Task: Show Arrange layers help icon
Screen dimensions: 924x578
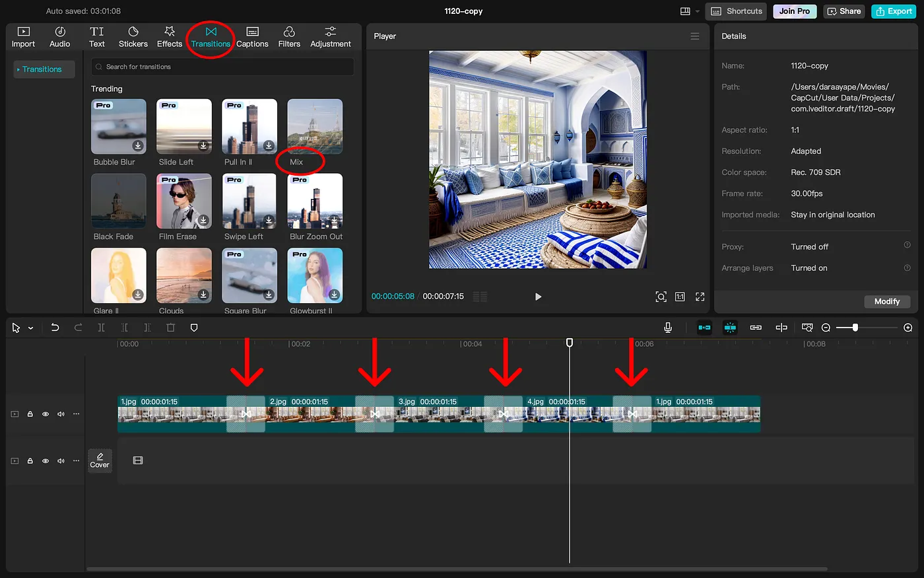Action: pos(907,268)
